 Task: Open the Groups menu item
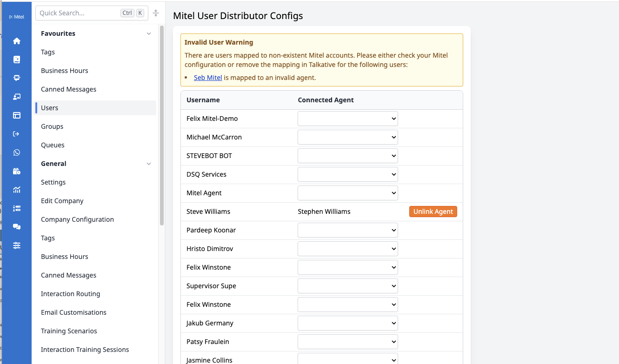pyautogui.click(x=52, y=126)
